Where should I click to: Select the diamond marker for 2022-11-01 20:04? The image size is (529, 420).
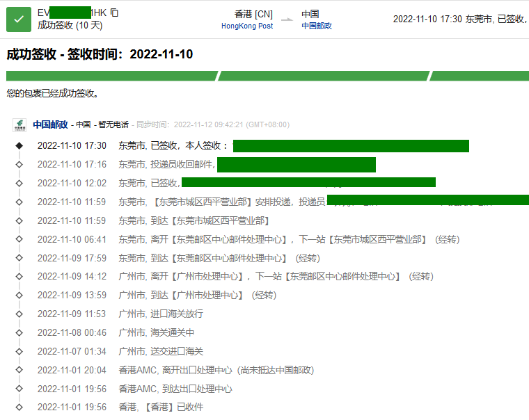[19, 370]
